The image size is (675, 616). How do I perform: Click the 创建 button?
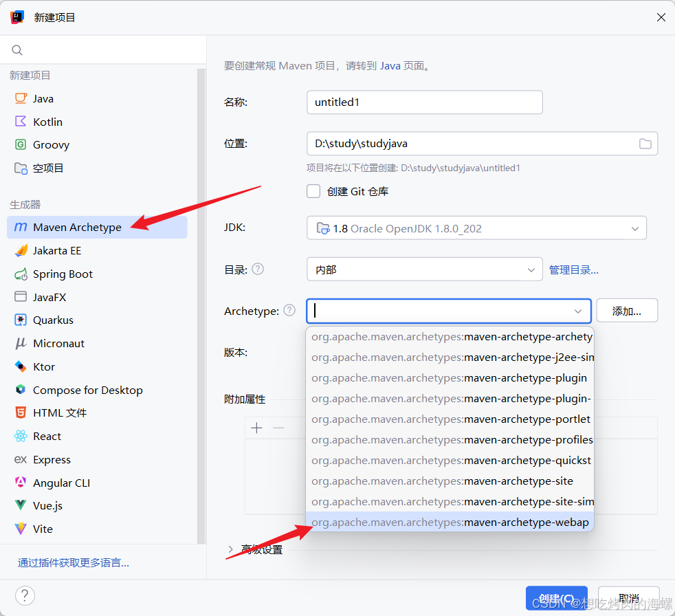tap(556, 598)
